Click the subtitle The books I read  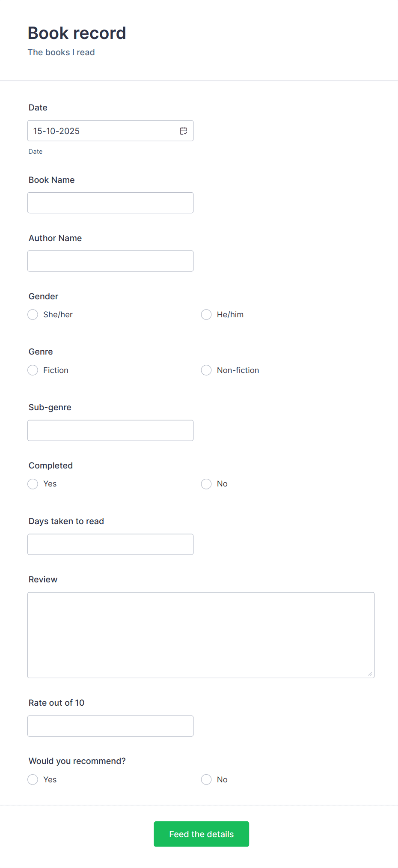[61, 52]
